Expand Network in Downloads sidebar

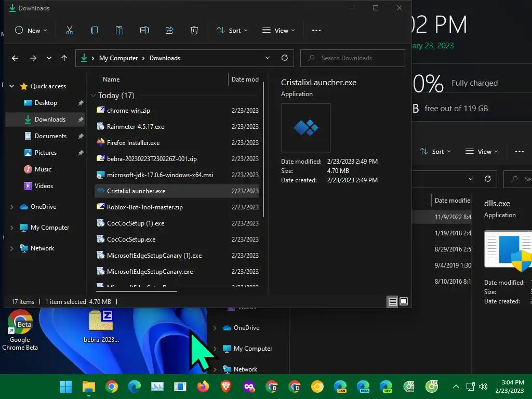coord(11,248)
